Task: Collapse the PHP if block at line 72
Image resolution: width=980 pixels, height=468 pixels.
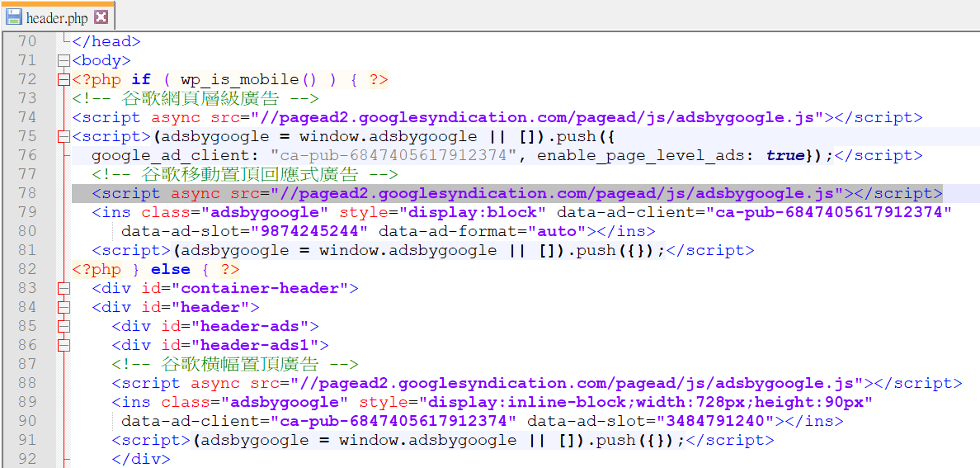Action: click(63, 79)
